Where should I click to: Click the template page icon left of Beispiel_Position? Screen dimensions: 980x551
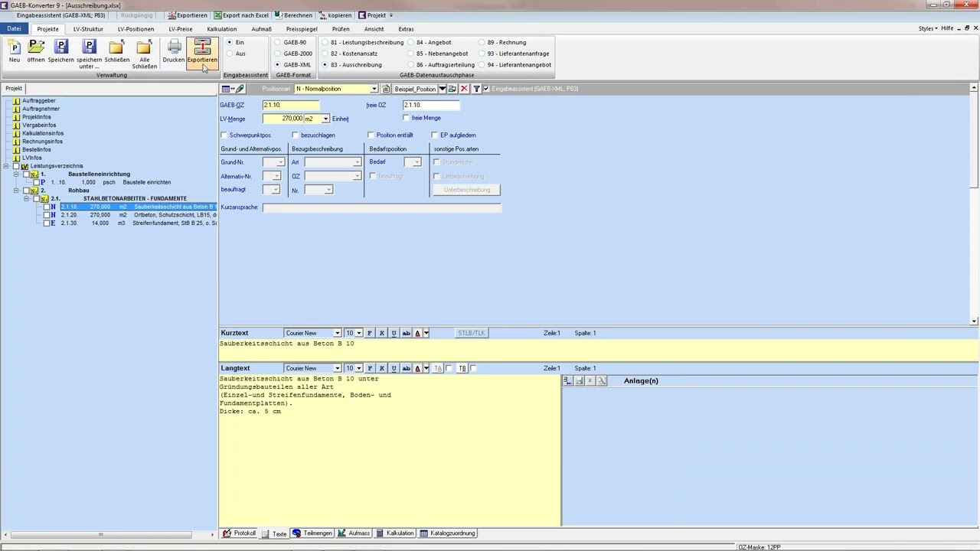(x=387, y=89)
